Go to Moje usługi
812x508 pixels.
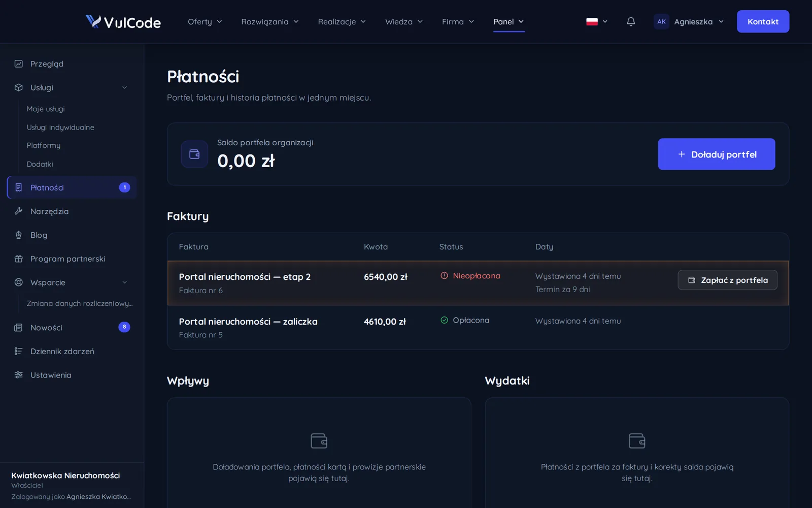[x=46, y=109]
